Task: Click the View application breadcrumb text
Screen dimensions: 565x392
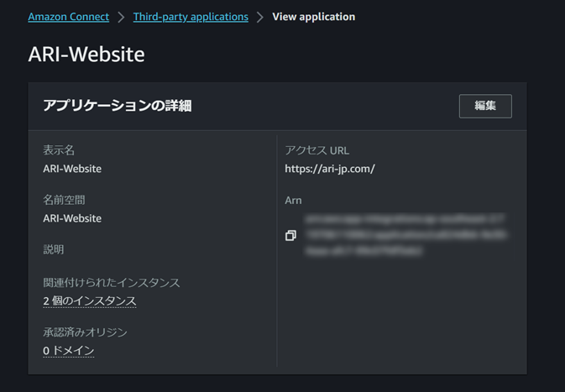Action: coord(313,17)
